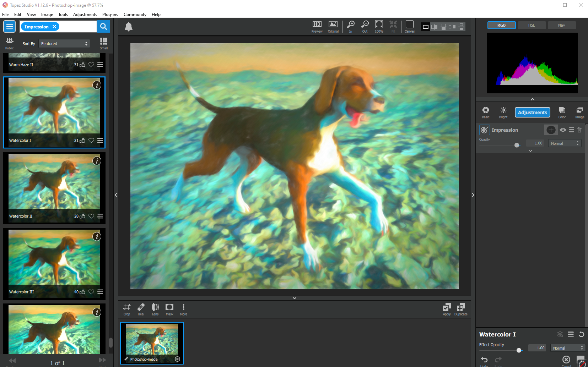588x367 pixels.
Task: Like the Watercolor I effect
Action: click(x=82, y=141)
